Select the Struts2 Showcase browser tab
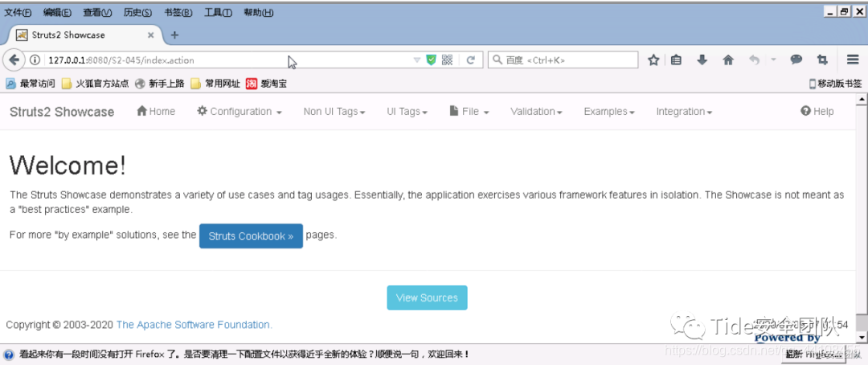This screenshot has height=365, width=868. click(86, 35)
